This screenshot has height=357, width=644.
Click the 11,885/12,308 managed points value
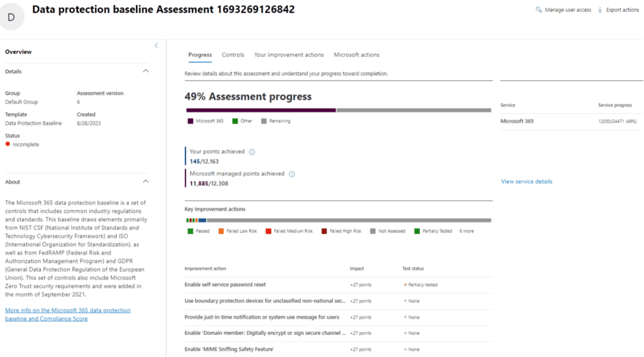tap(209, 184)
